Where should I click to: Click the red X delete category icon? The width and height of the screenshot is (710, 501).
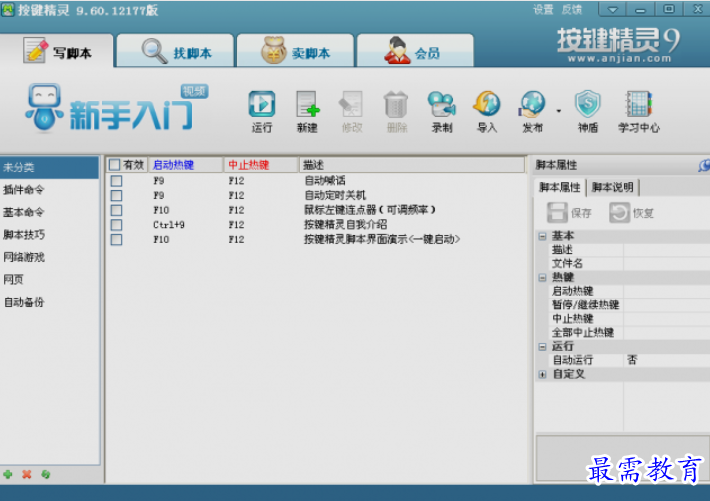(27, 474)
